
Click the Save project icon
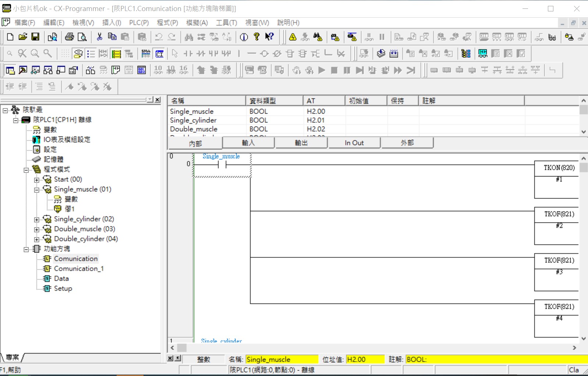[35, 37]
